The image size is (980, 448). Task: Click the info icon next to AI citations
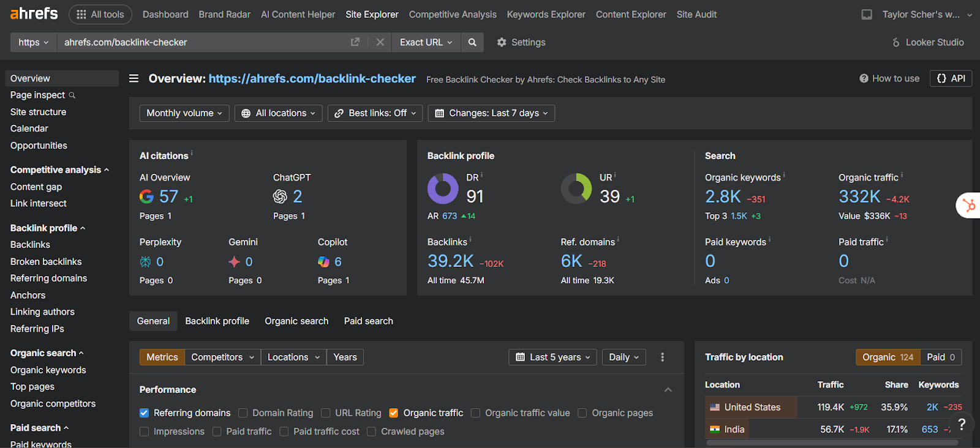[x=192, y=153]
